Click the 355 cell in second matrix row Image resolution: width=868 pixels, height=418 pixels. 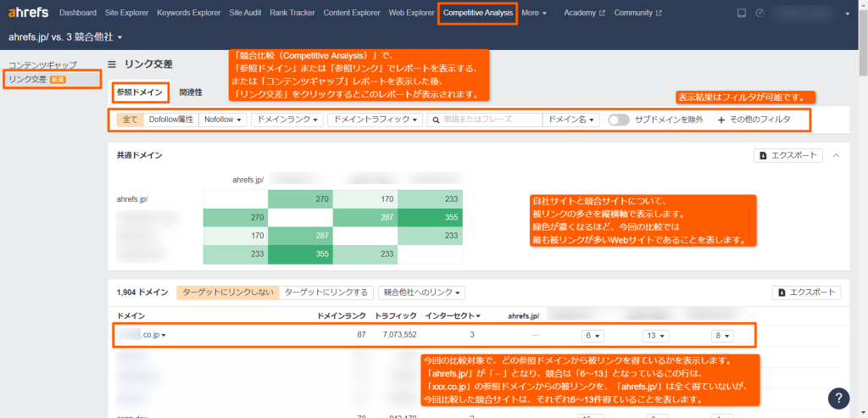point(430,218)
